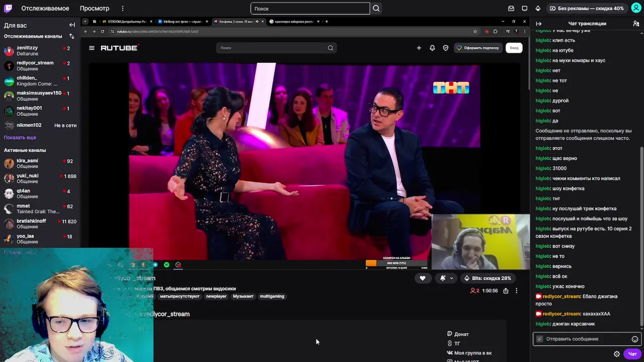Open the Twitch home logo

pos(9,8)
